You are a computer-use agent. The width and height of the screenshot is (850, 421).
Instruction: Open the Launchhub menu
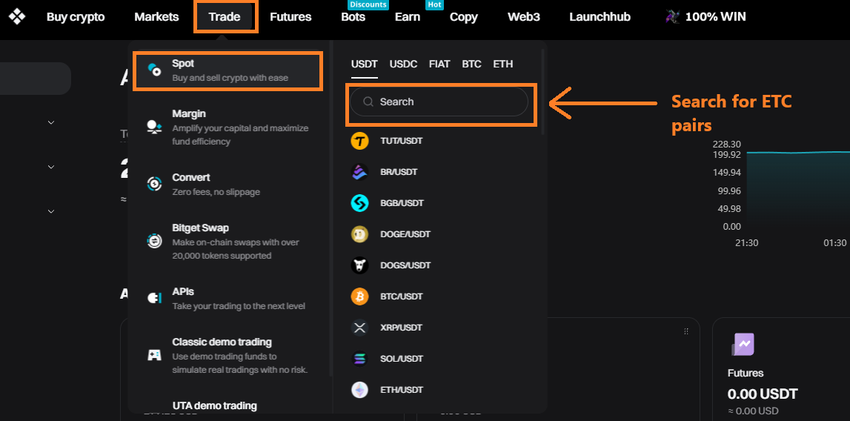(x=600, y=17)
